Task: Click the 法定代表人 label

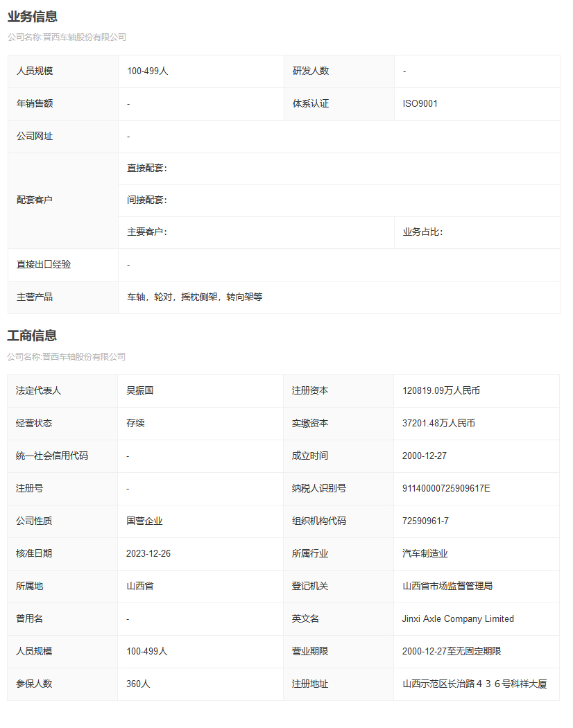Action: [39, 391]
